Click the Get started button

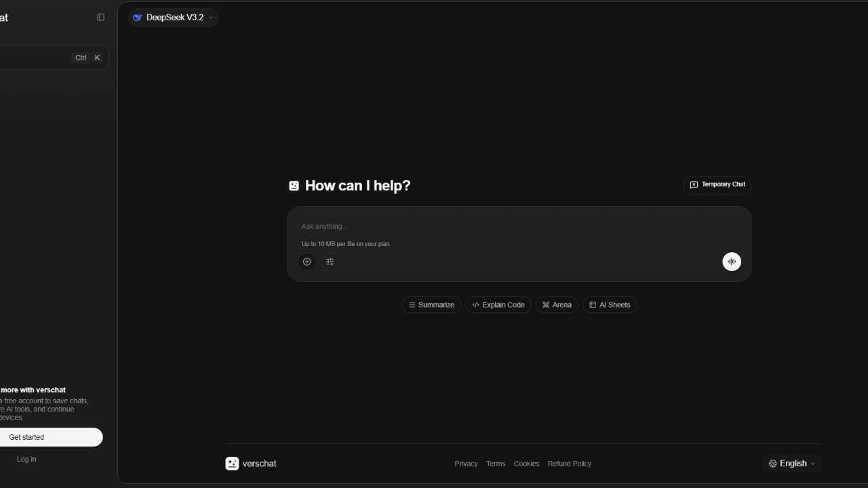coord(50,437)
